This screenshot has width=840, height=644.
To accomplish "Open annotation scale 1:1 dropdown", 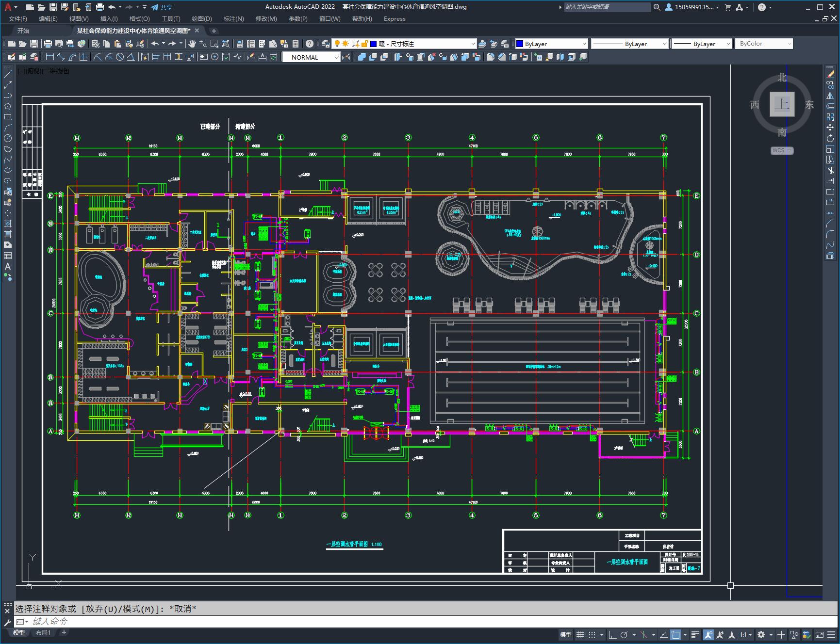I will (x=746, y=634).
